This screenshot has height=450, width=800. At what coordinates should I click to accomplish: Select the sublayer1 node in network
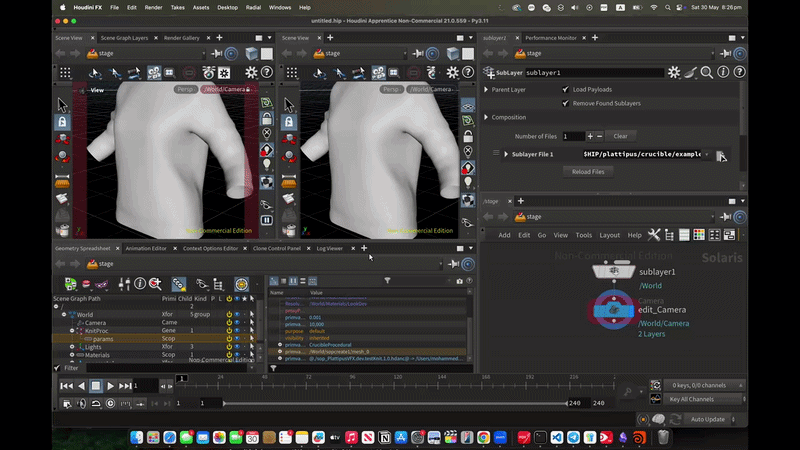coord(614,270)
